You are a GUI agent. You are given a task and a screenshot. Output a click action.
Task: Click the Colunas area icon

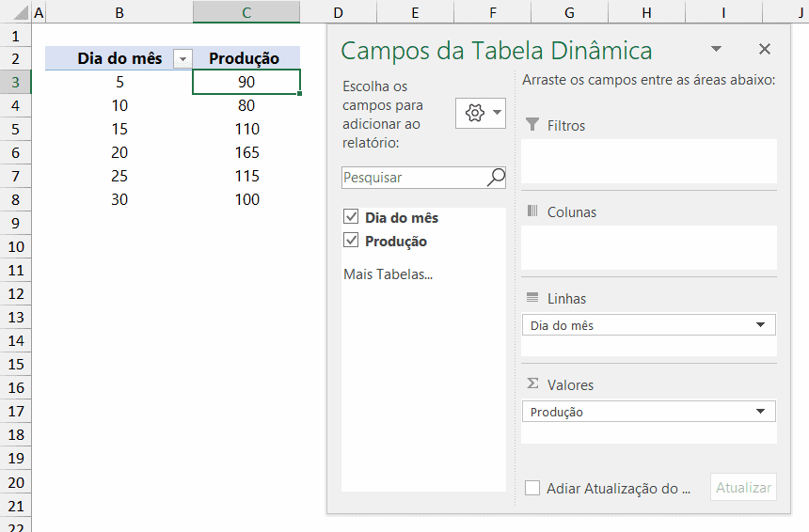[532, 211]
